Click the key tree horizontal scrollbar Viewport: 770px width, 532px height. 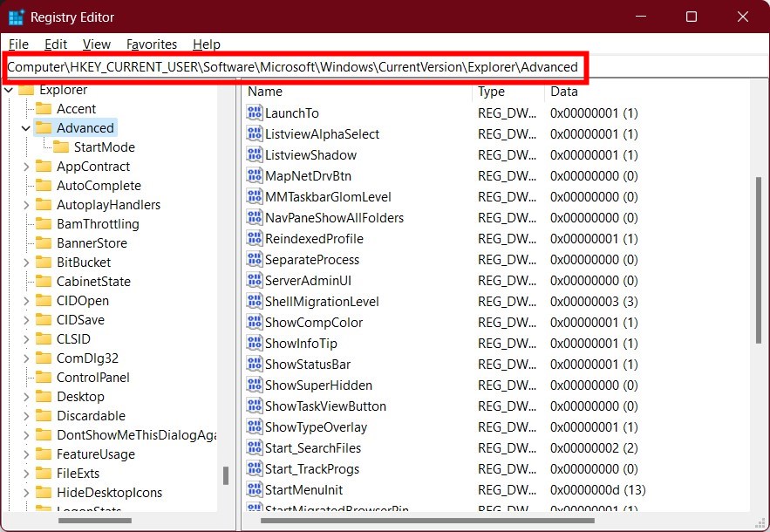point(95,520)
